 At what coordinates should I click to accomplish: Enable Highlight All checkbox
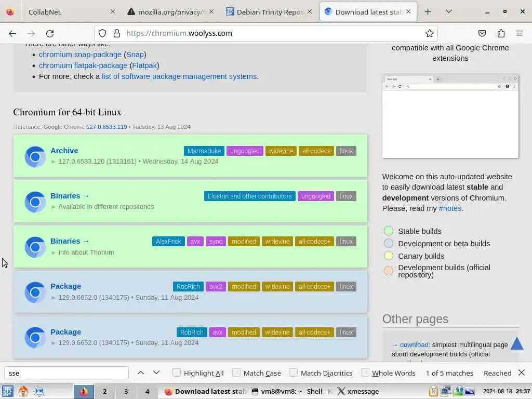pyautogui.click(x=177, y=373)
